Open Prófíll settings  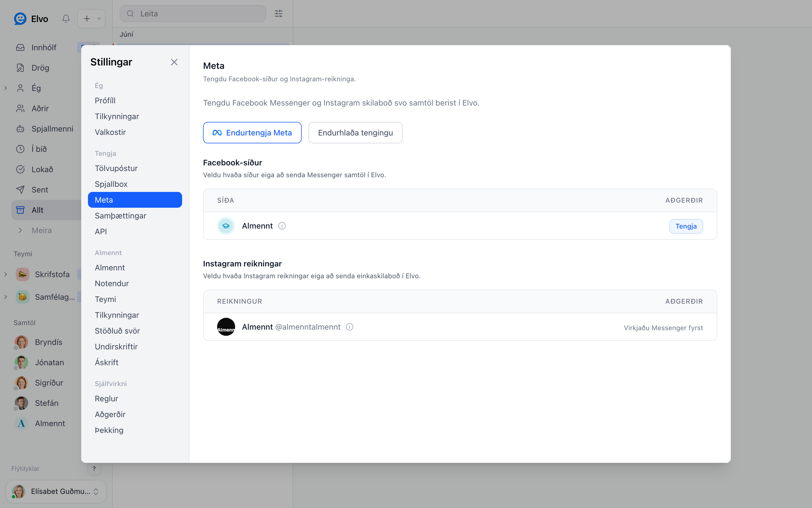point(135,100)
